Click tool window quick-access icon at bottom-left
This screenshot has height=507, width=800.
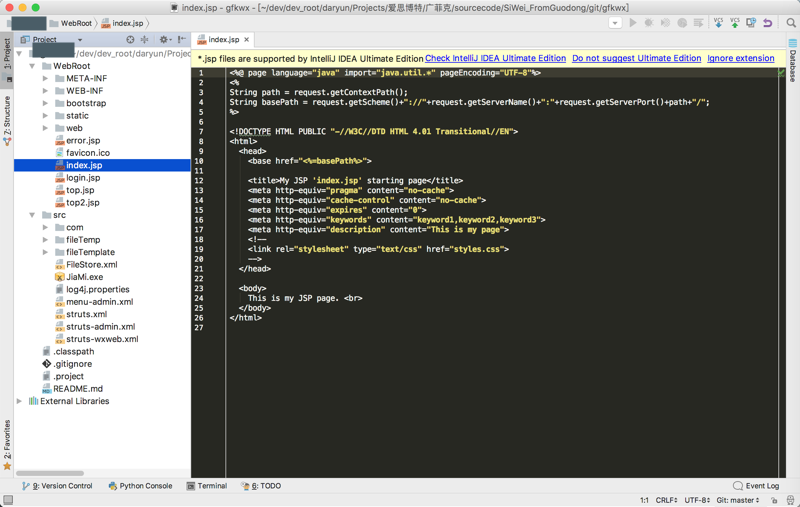8,500
